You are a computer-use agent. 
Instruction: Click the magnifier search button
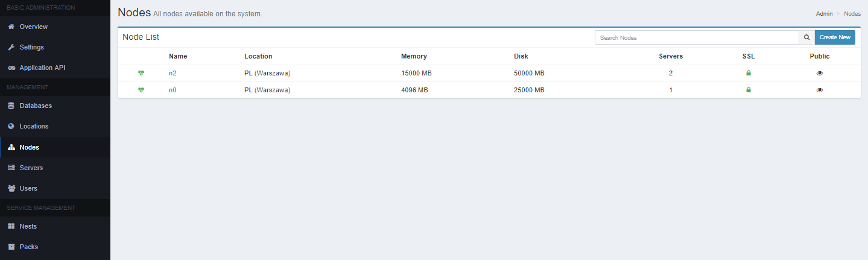click(x=806, y=37)
